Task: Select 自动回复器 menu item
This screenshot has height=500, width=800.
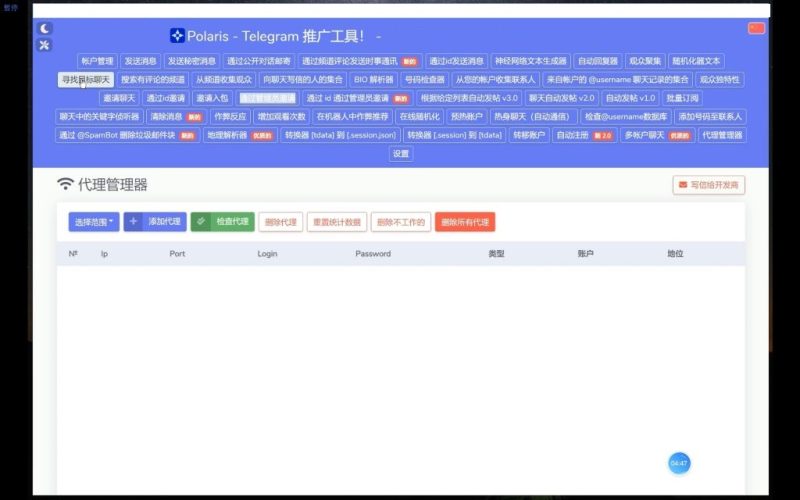Action: pos(598,61)
